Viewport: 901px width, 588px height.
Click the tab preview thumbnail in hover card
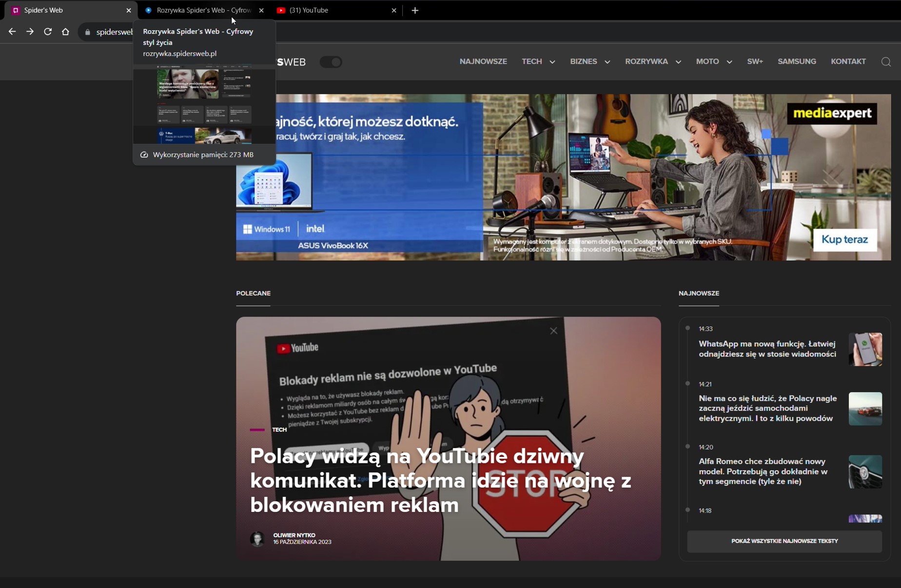204,104
